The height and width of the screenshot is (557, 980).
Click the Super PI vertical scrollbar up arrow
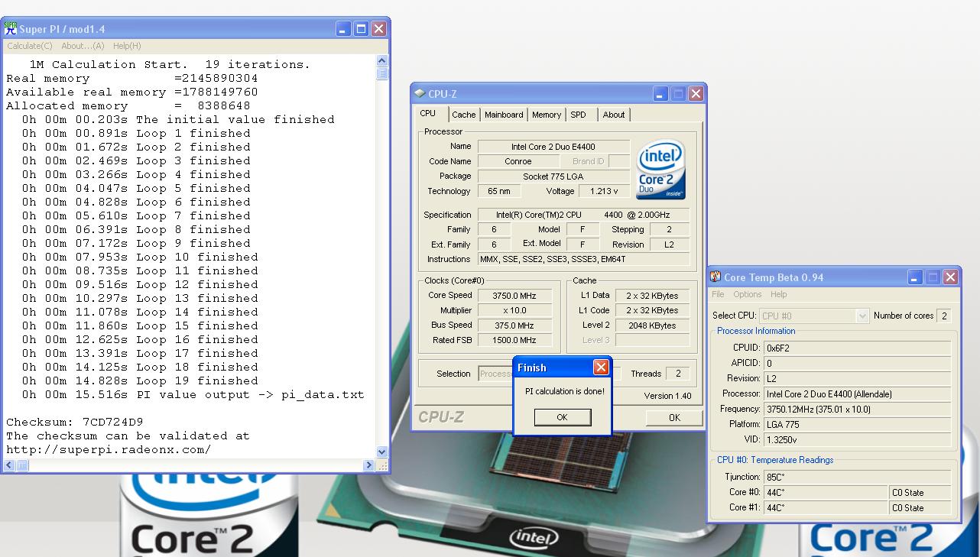[x=382, y=60]
